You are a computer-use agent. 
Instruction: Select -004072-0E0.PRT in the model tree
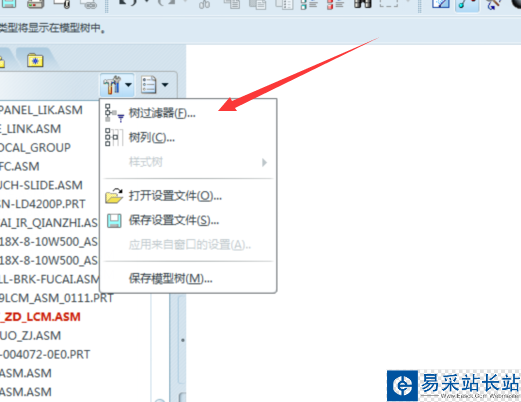(x=45, y=354)
